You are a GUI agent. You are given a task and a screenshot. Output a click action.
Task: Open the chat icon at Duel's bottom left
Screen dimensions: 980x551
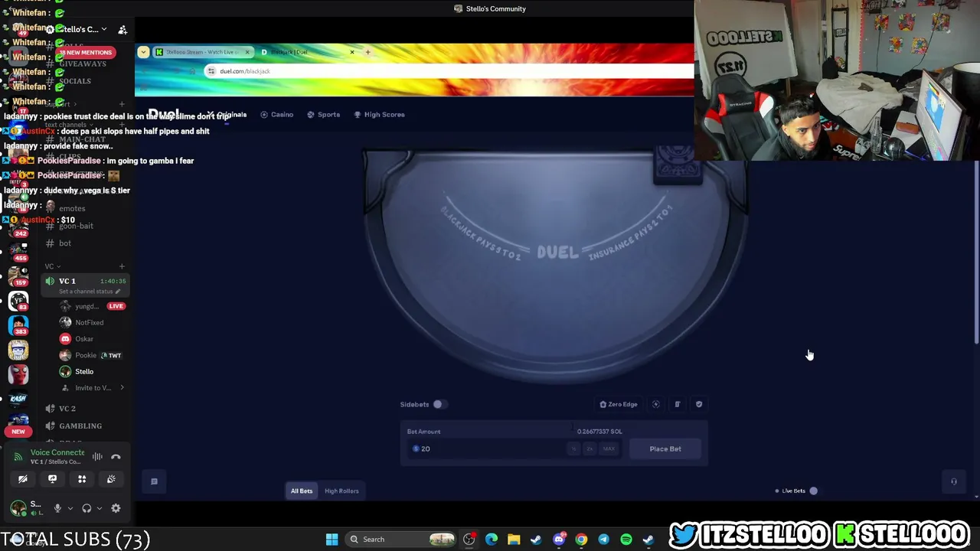point(154,481)
